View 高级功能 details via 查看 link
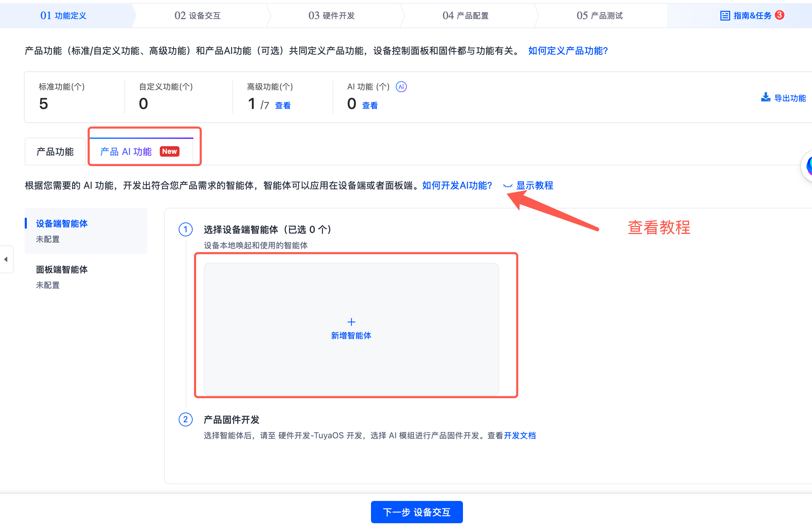Viewport: 812px width, 526px height. [283, 105]
